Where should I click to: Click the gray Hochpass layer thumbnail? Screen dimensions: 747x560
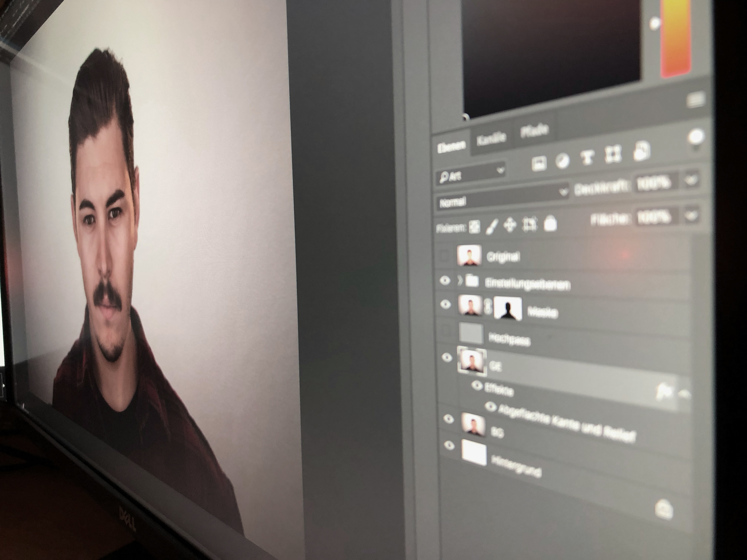point(471,333)
